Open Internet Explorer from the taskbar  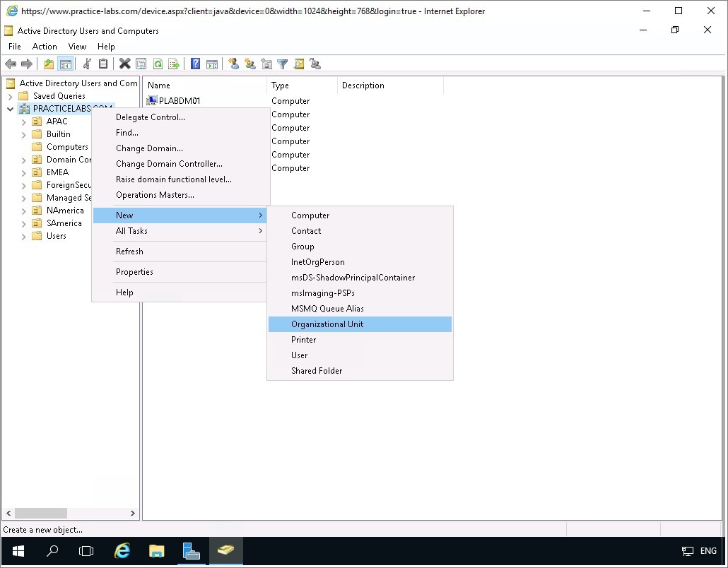pos(122,551)
